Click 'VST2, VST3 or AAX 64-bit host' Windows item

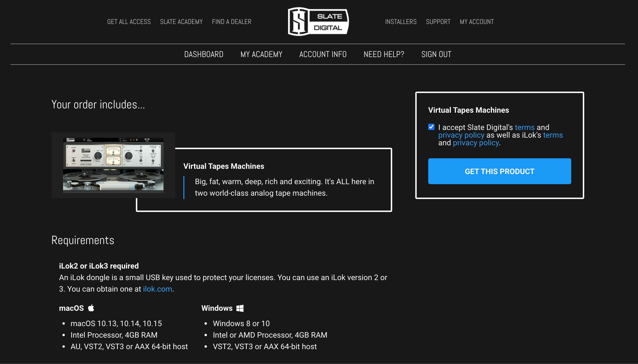point(265,346)
